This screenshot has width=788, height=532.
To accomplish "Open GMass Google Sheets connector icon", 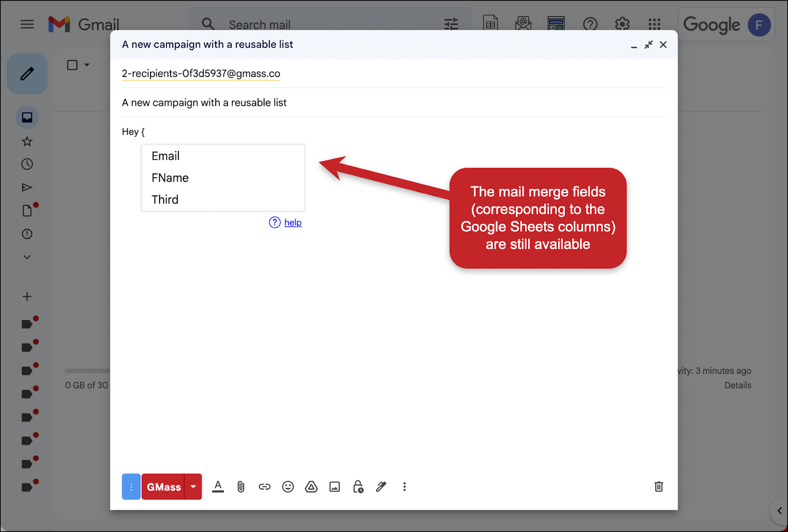I will click(x=491, y=24).
